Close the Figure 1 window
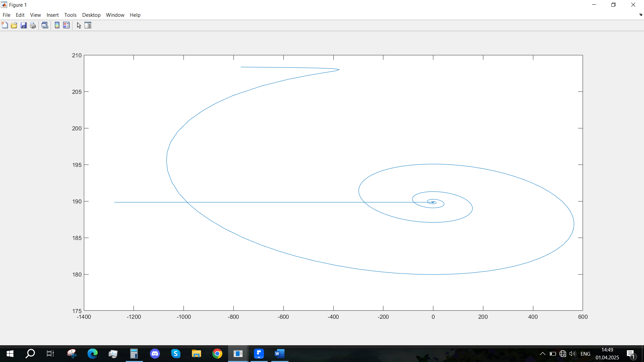Viewport: 644px width, 362px height. click(633, 5)
